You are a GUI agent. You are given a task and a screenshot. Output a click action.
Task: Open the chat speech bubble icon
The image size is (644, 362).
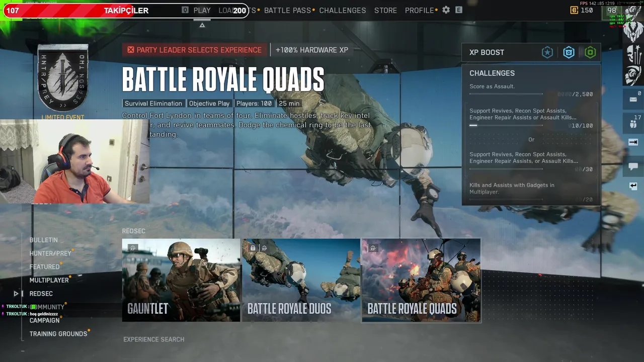633,166
